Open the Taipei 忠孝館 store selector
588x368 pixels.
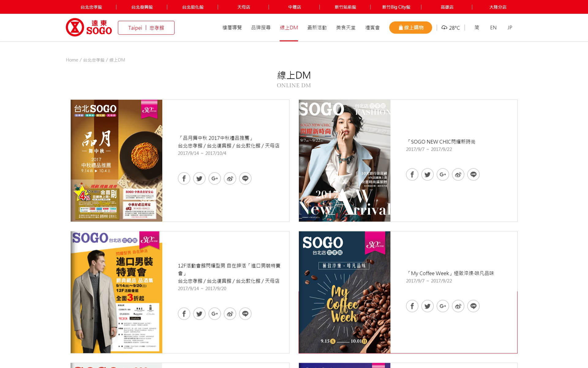point(146,28)
